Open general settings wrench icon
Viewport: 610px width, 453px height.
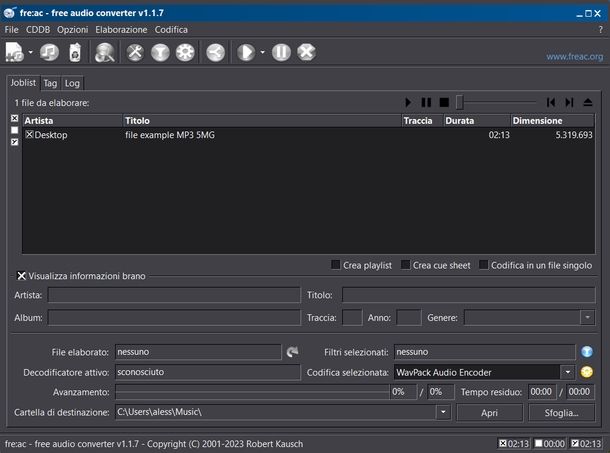point(136,52)
